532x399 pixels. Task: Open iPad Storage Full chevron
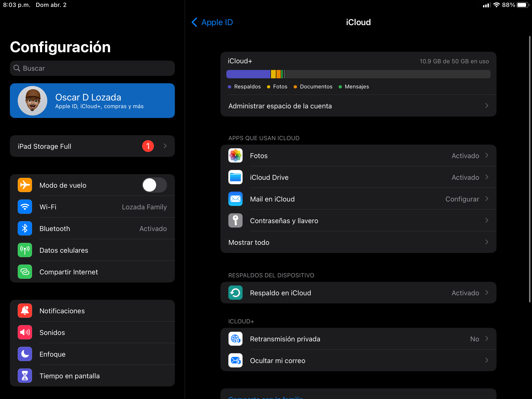point(165,146)
